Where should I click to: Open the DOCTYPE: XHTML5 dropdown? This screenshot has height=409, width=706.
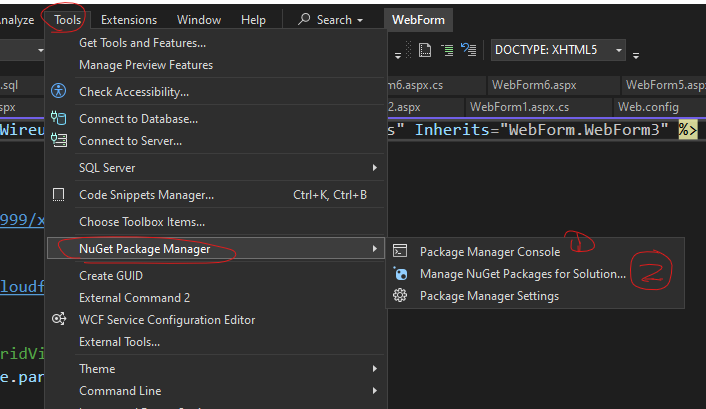click(x=558, y=50)
